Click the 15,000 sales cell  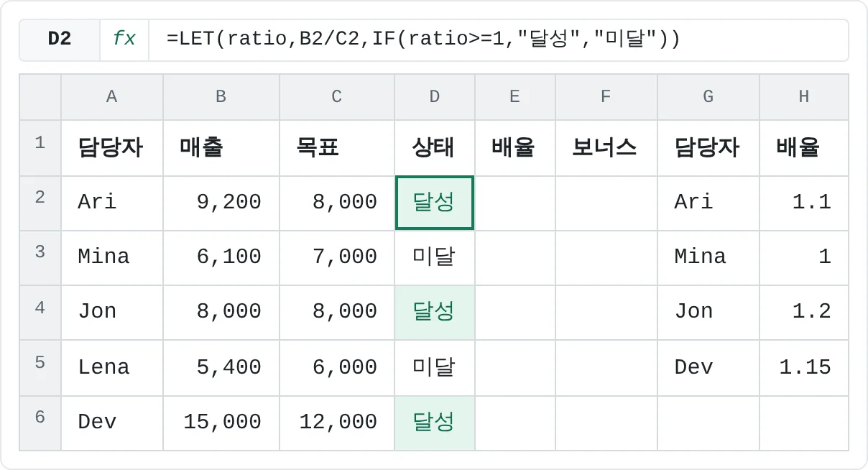(x=221, y=423)
